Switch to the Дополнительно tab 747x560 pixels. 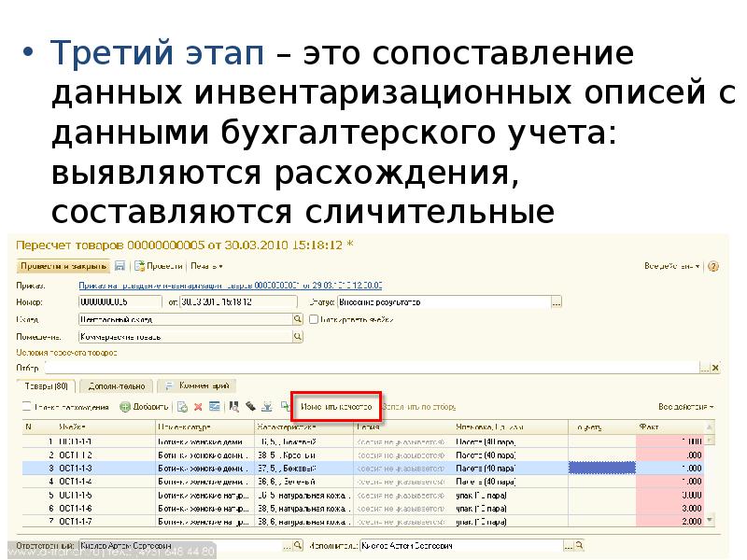116,385
